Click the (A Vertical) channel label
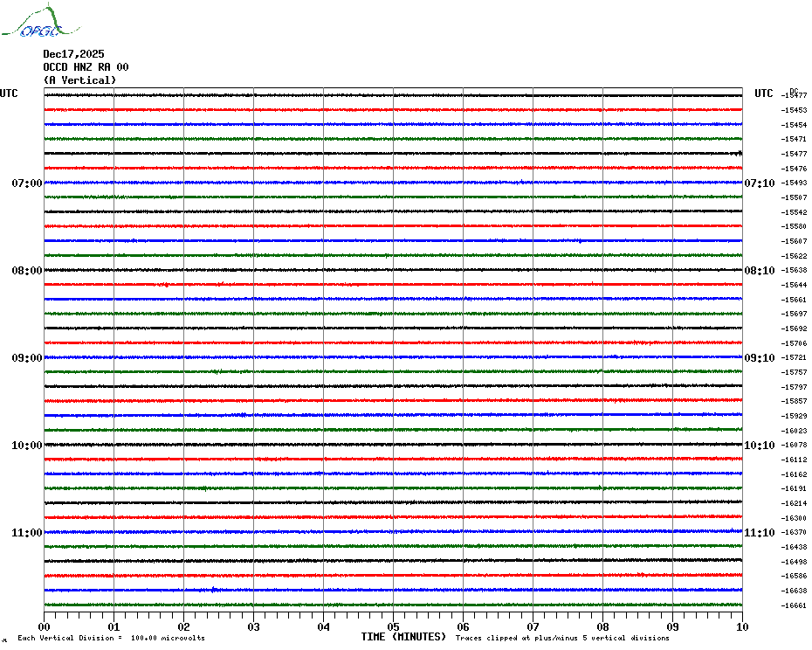This screenshot has height=650, width=812. click(x=79, y=80)
